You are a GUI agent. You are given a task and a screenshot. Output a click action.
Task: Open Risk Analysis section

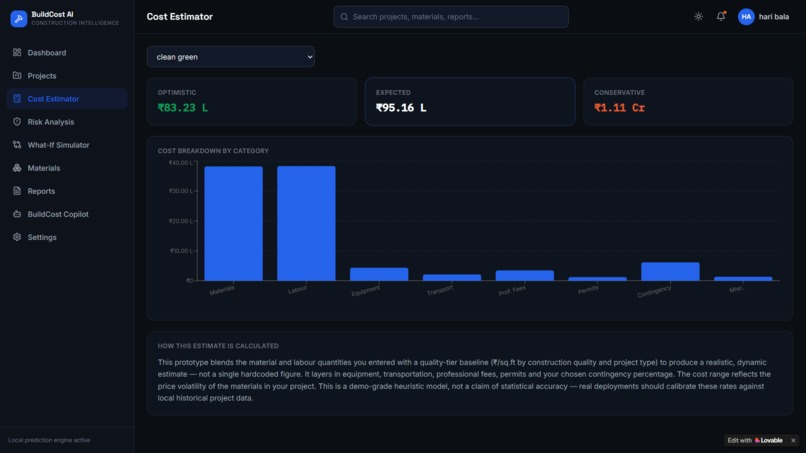pyautogui.click(x=67, y=122)
